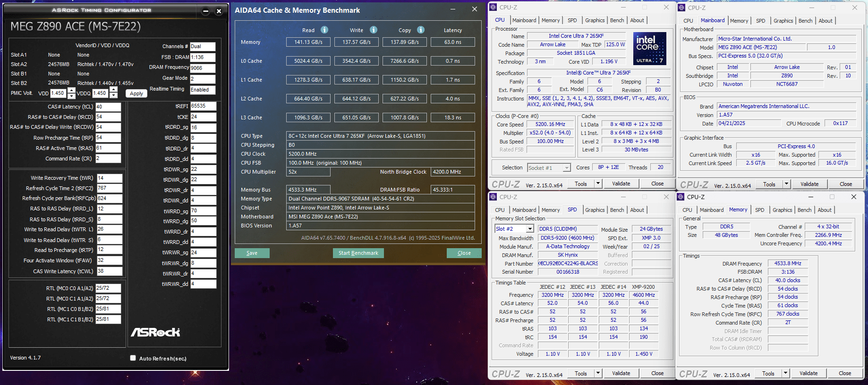Screen dimensions: 868x385
Task: Click the CPU-Z title icon of Memory window
Action: pos(681,197)
